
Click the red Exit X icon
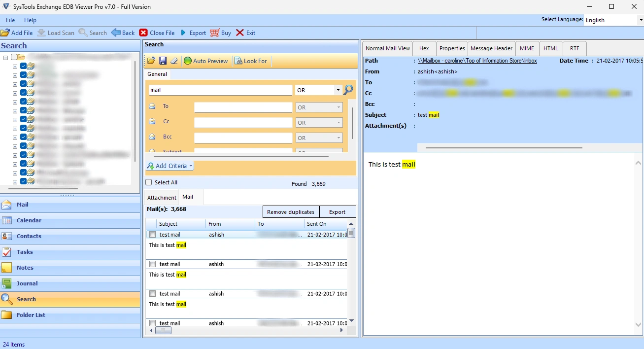point(240,33)
